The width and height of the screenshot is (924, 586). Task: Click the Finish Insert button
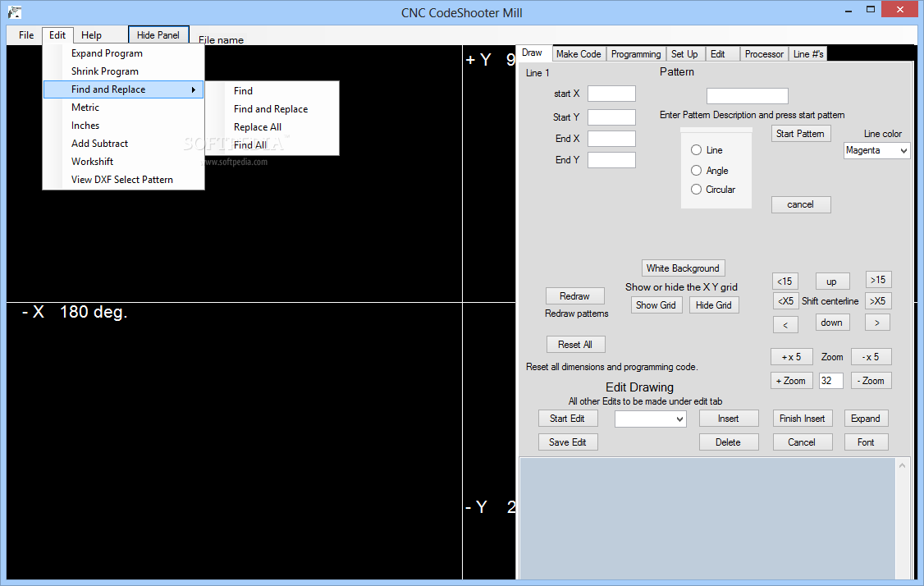[802, 419]
